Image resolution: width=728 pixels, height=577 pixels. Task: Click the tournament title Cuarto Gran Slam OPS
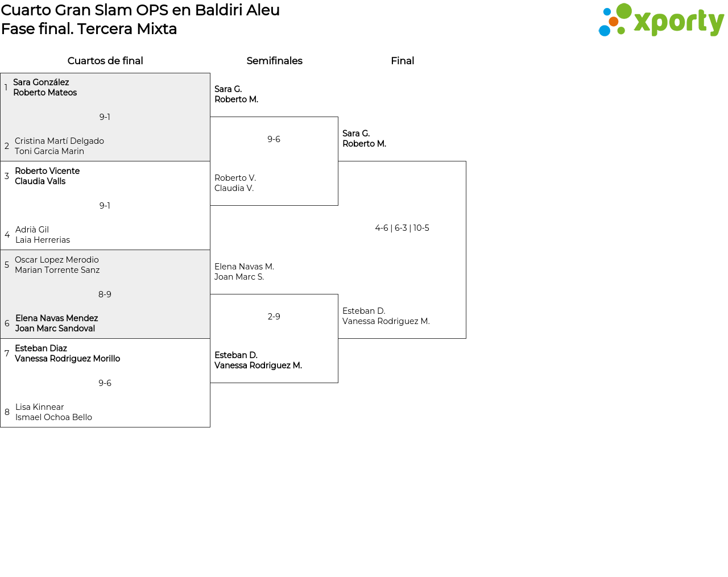140,10
